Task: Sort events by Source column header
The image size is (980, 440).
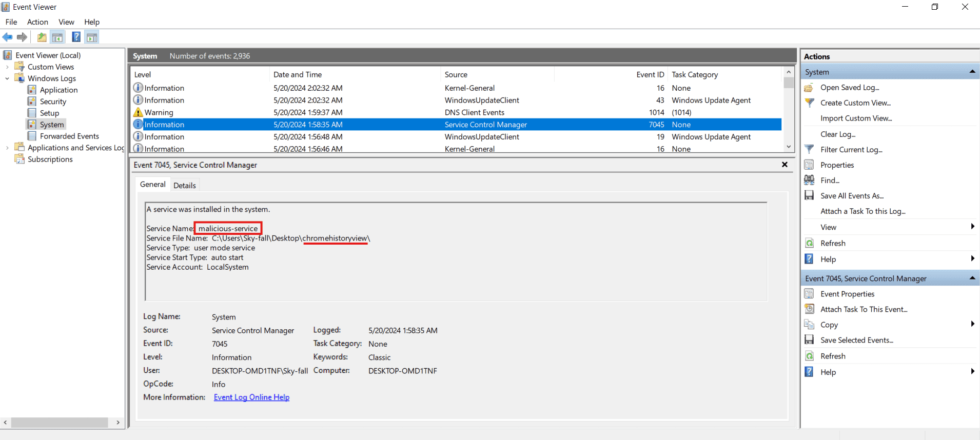Action: [497, 74]
